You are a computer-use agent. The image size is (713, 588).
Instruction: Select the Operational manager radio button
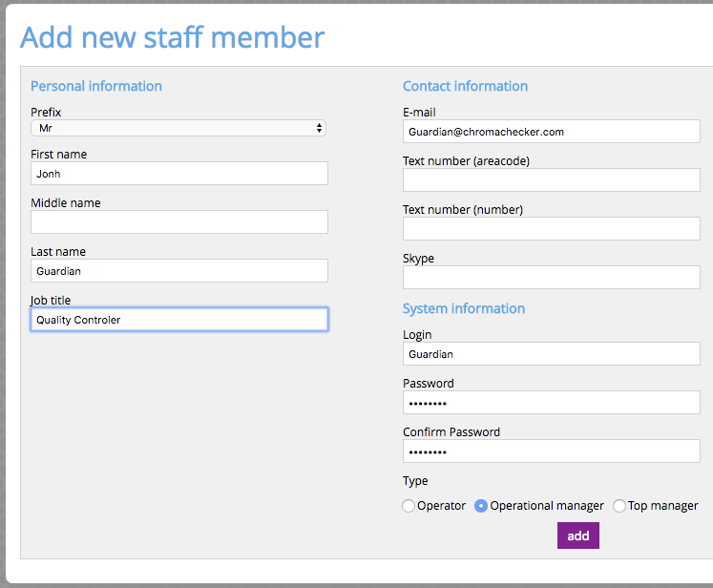click(x=481, y=506)
